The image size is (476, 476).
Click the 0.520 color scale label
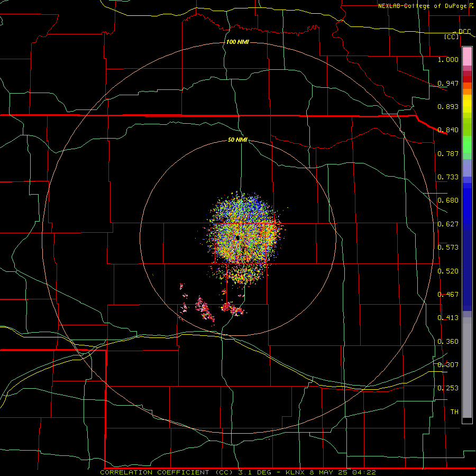tap(448, 271)
